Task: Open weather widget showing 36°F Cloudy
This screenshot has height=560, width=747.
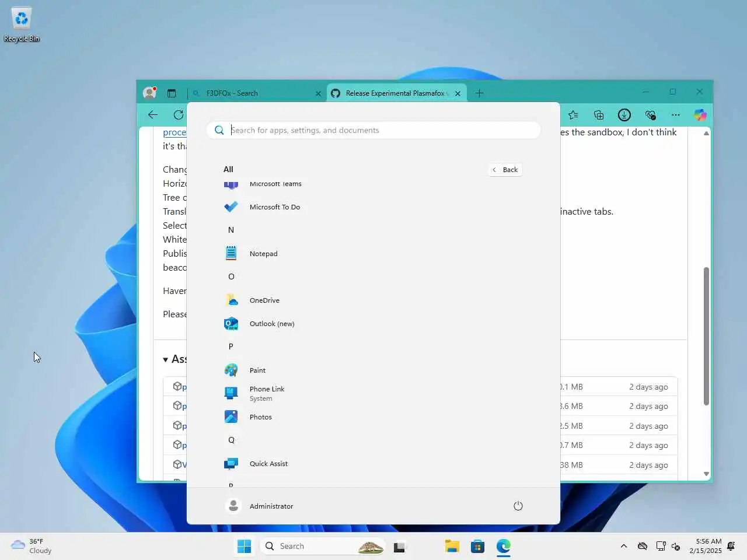Action: pyautogui.click(x=32, y=546)
